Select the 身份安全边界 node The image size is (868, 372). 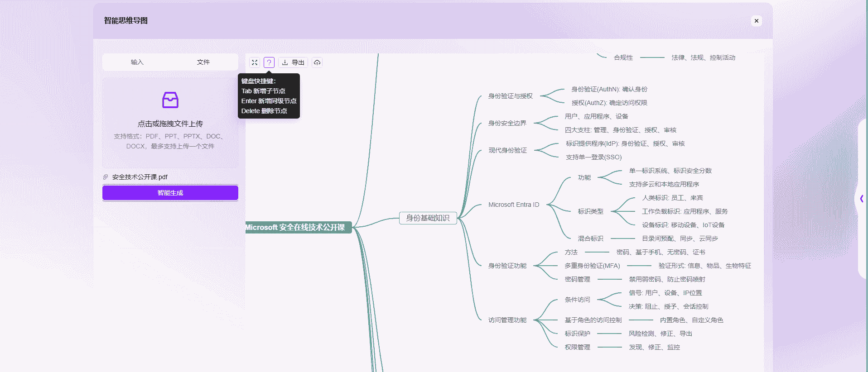507,123
